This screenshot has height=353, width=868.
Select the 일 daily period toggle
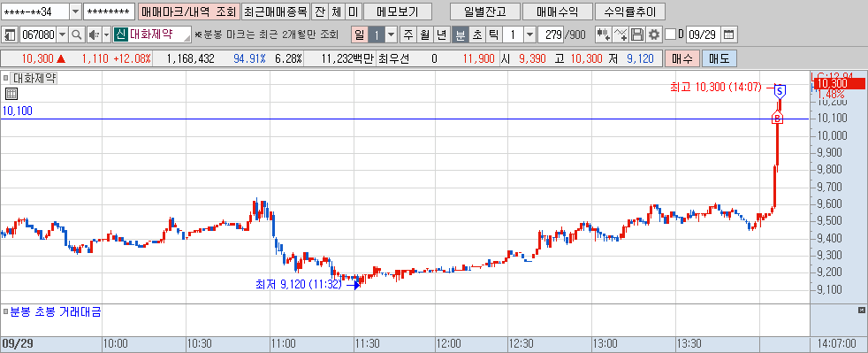[360, 35]
